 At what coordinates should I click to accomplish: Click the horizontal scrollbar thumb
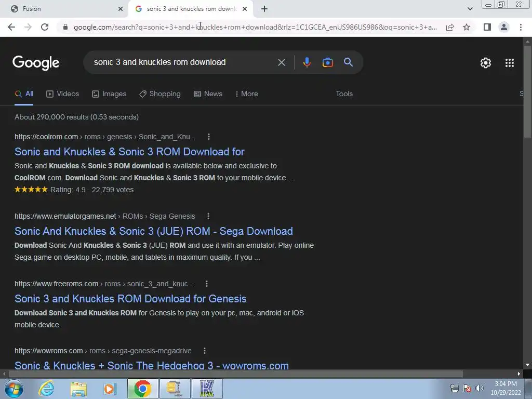click(236, 374)
